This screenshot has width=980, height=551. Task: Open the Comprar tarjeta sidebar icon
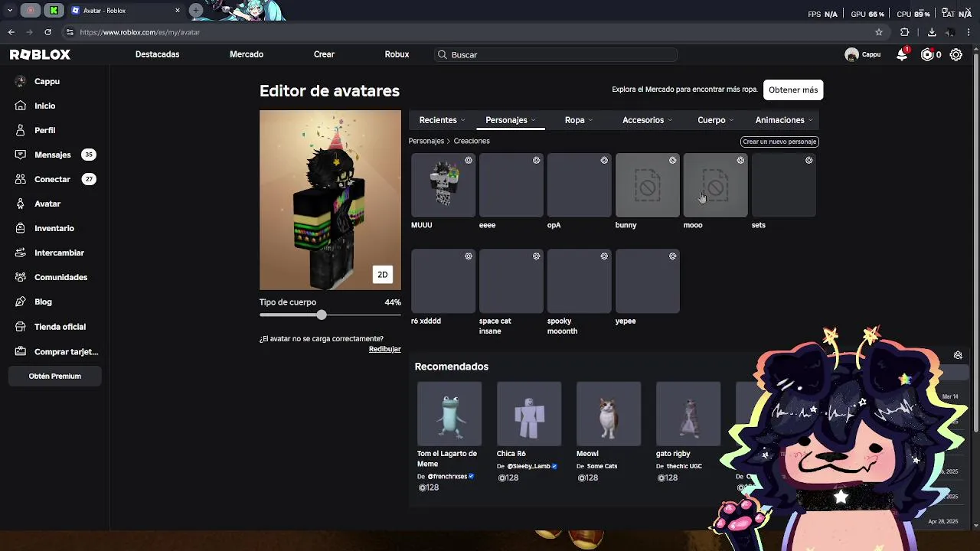click(x=21, y=352)
